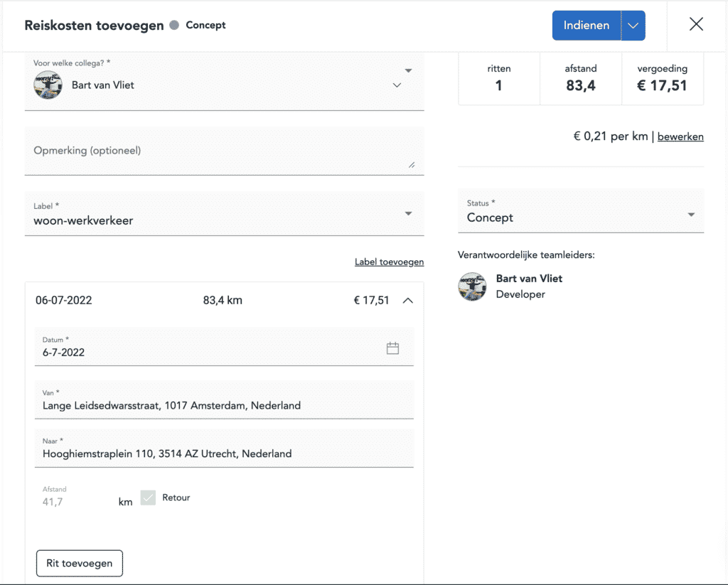Viewport: 728px width, 585px height.
Task: Click the Afstand distance field
Action: (71, 502)
